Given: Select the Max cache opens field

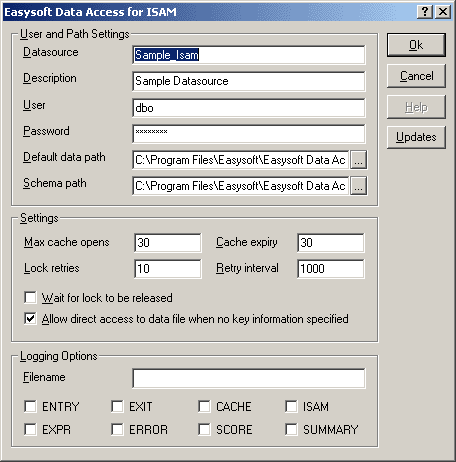Looking at the screenshot, I should [x=168, y=243].
